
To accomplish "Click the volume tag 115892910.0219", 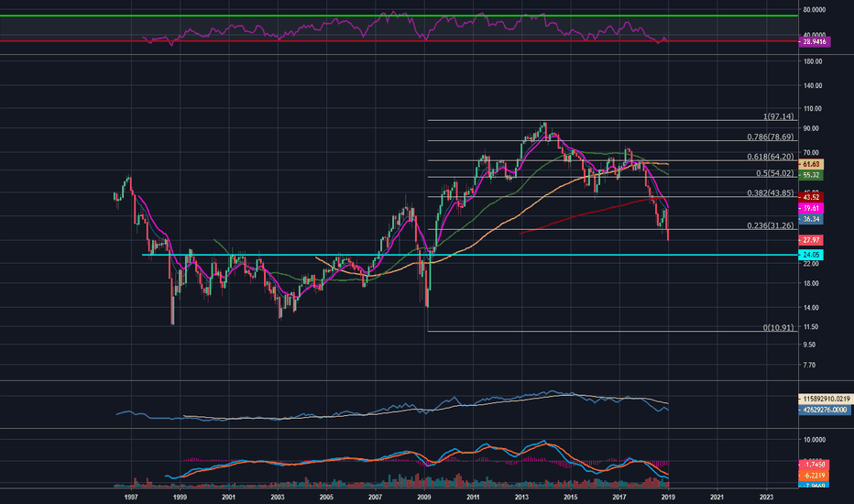I will point(825,400).
